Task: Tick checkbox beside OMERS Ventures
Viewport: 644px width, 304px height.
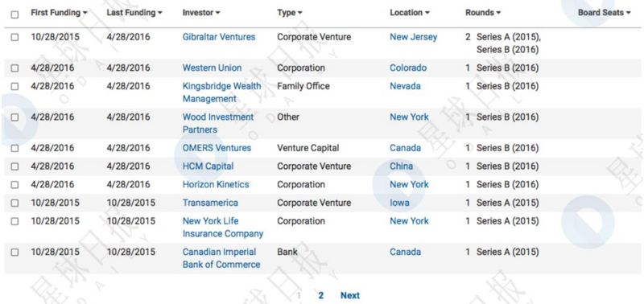Action: click(x=14, y=148)
